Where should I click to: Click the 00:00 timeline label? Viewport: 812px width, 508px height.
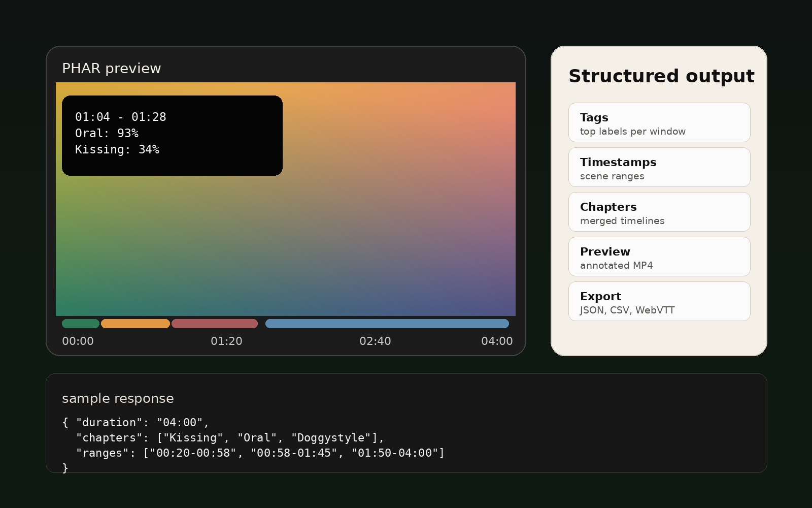pos(78,341)
